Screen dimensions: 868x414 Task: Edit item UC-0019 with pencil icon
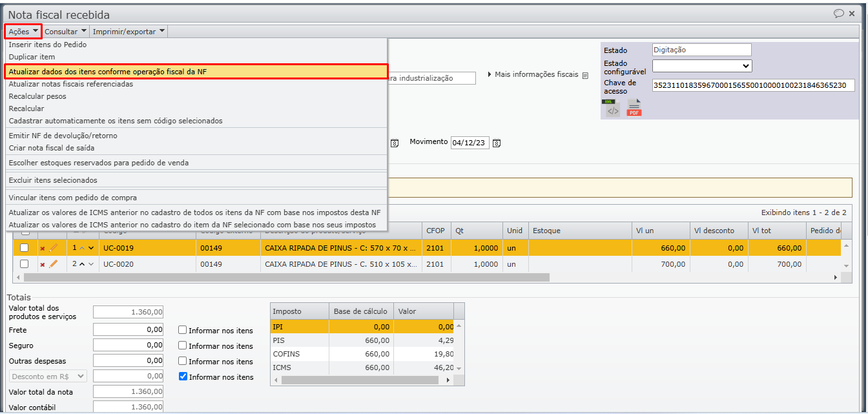coord(53,247)
